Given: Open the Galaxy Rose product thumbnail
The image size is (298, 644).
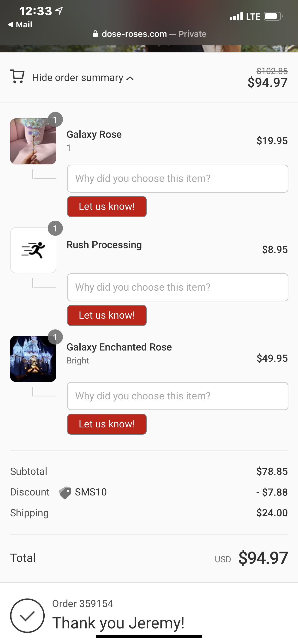Looking at the screenshot, I should (x=33, y=142).
